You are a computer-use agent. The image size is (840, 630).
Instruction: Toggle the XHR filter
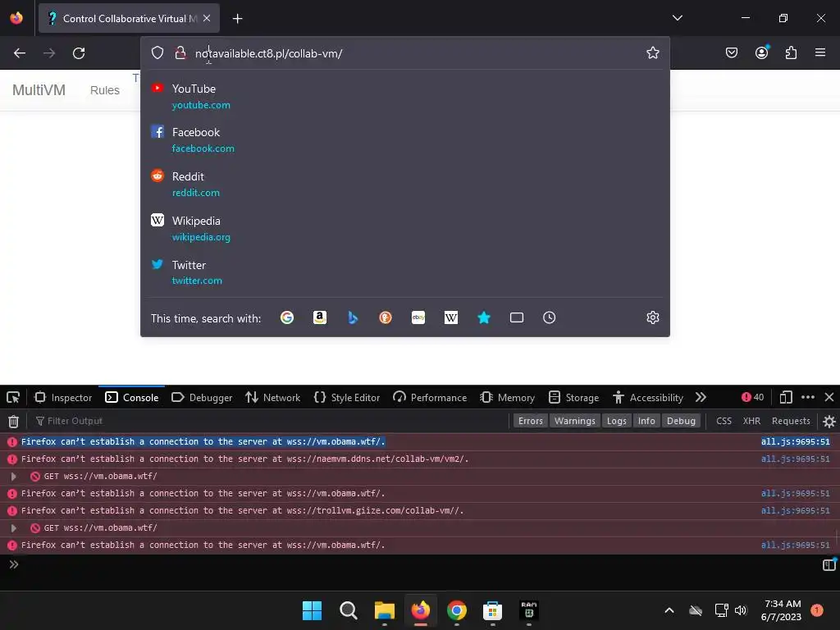coord(751,421)
